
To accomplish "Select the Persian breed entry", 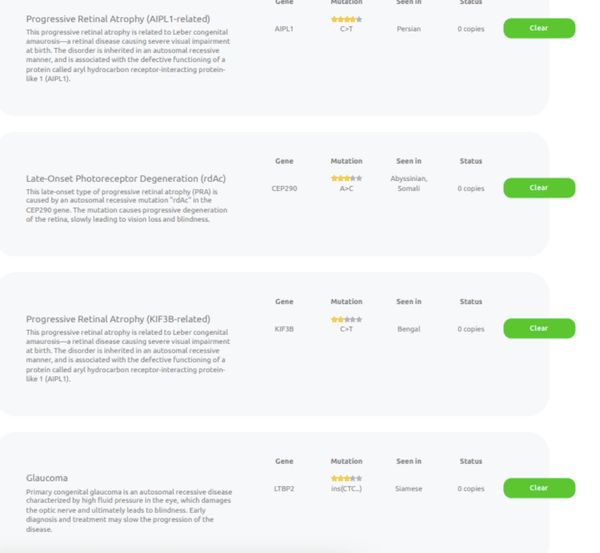I will tap(408, 29).
